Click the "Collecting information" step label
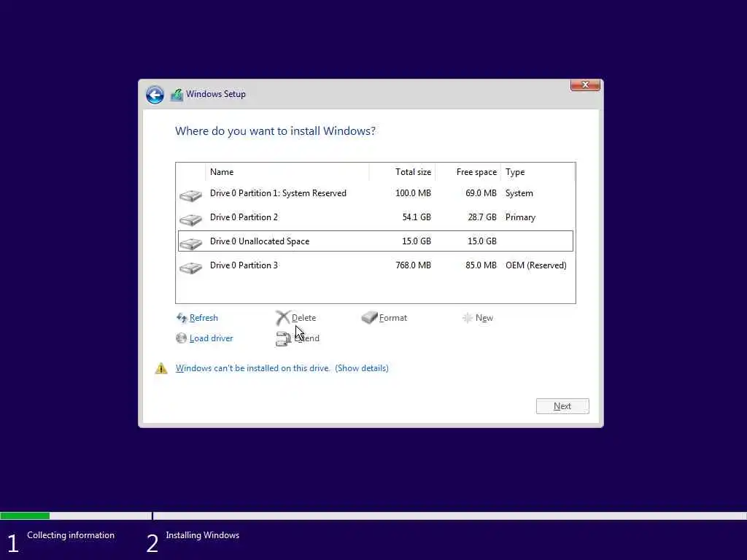 click(71, 535)
